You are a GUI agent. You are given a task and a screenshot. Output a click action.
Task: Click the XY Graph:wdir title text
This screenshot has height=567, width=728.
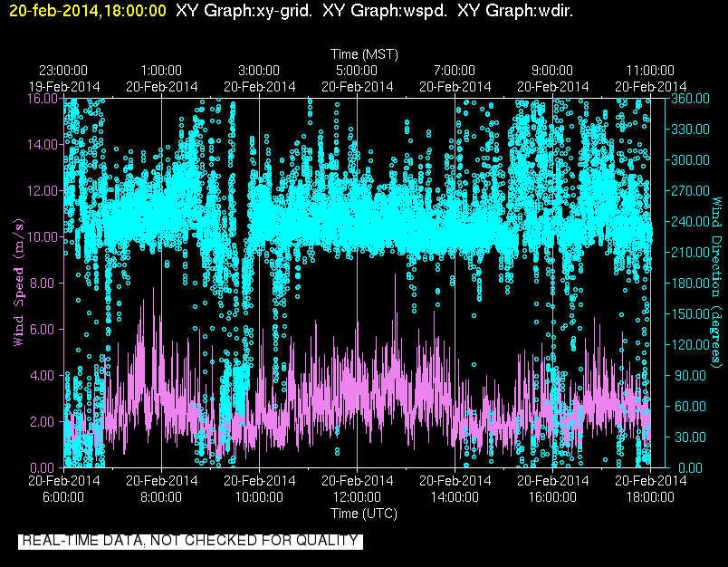click(515, 10)
